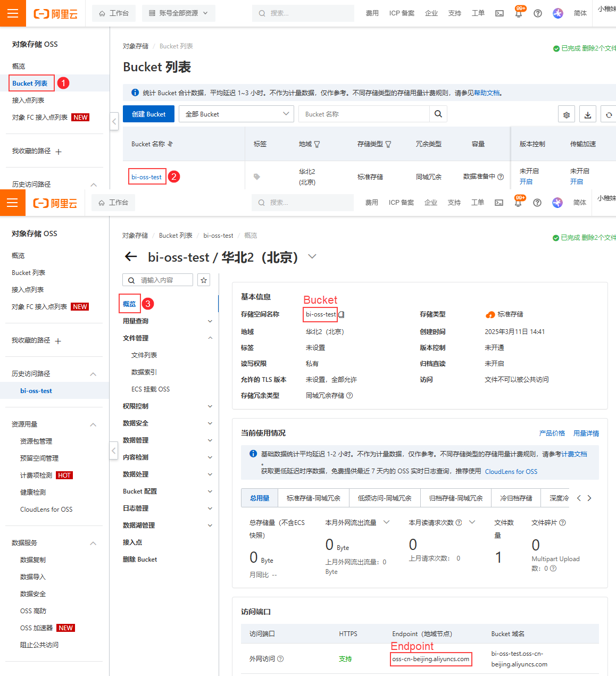Open 接入点 in bucket menu
616x676 pixels.
[x=132, y=543]
